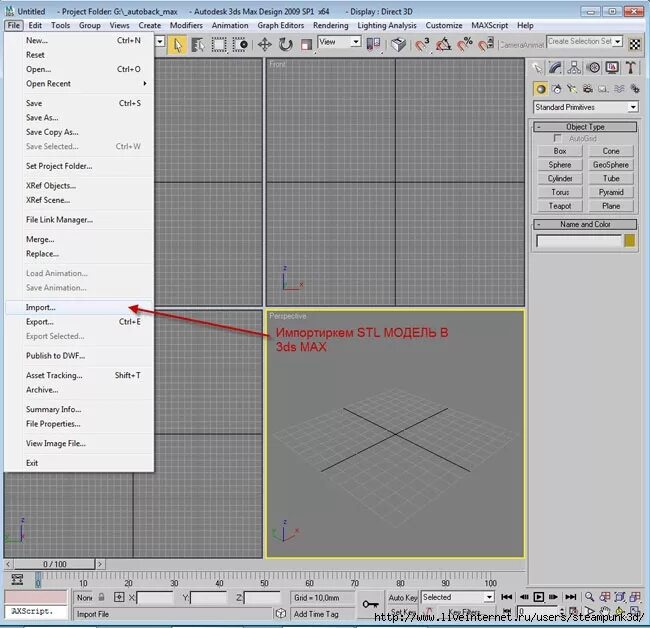Click the Pyramid button
Viewport: 650px width, 628px height.
(x=611, y=192)
